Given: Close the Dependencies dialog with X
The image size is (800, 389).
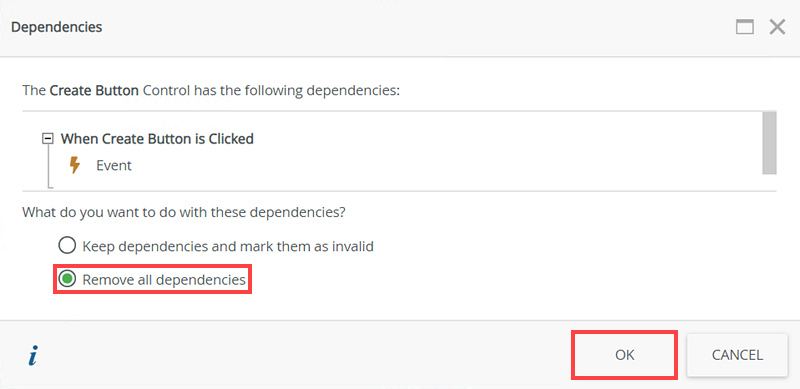Looking at the screenshot, I should point(777,27).
